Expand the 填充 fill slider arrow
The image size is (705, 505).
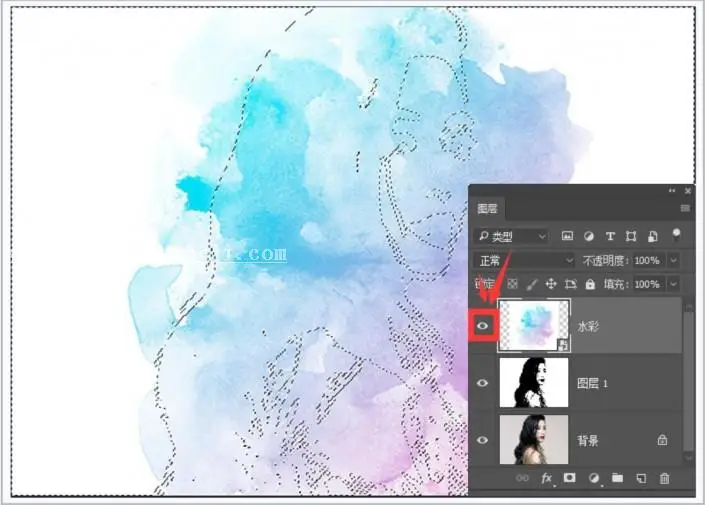673,284
